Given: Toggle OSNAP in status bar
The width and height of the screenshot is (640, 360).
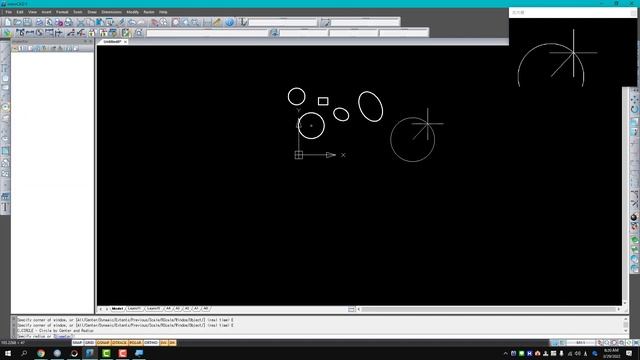Looking at the screenshot, I should [x=103, y=343].
